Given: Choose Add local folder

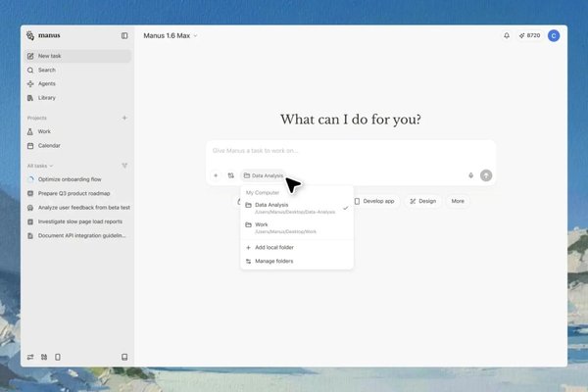Looking at the screenshot, I should (297, 248).
